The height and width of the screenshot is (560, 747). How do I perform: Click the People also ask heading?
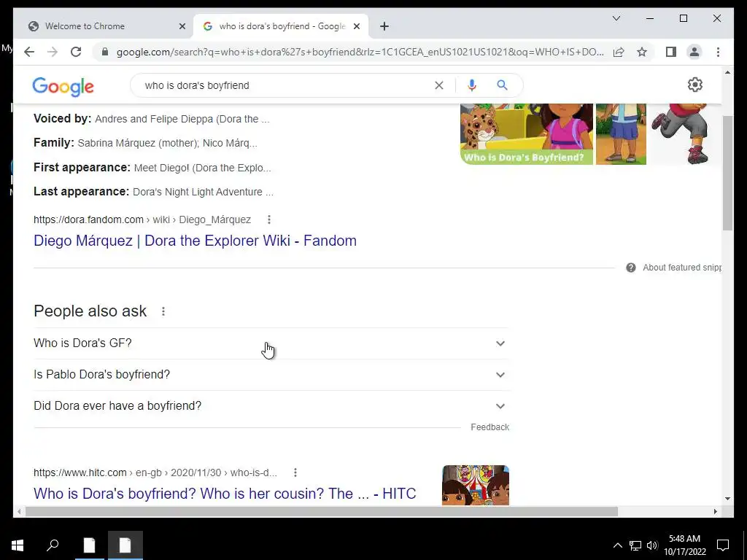click(90, 311)
